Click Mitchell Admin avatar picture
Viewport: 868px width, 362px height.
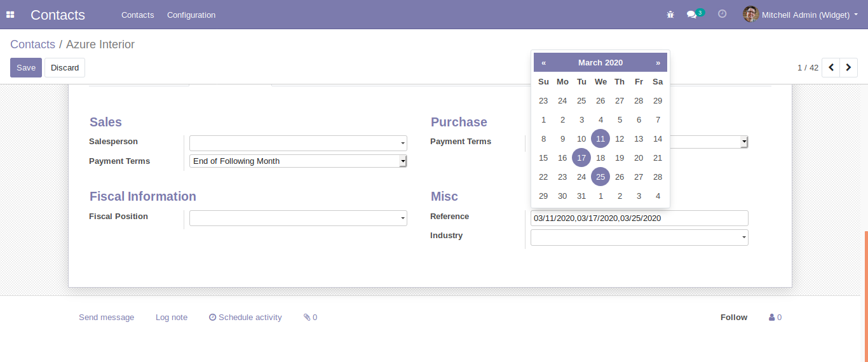(750, 14)
